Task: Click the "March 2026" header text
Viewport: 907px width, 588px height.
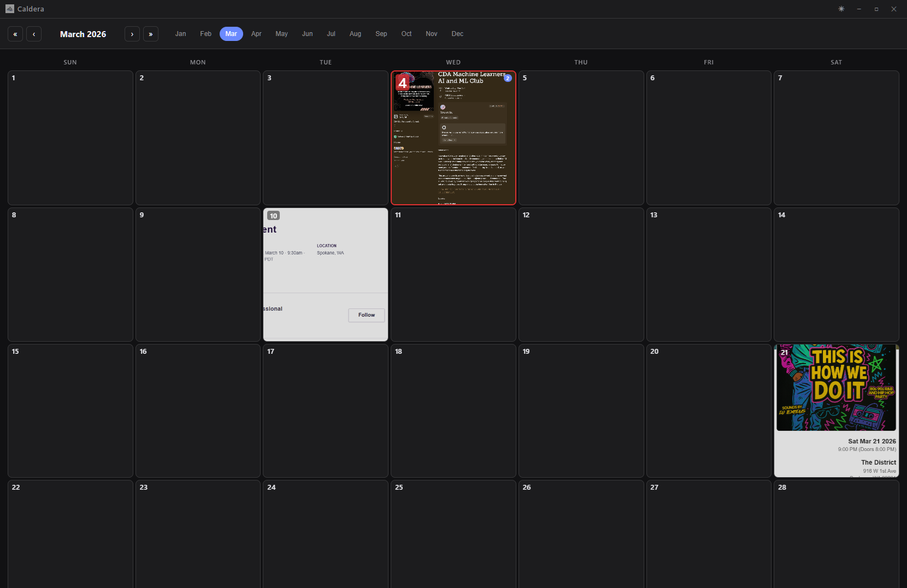Action: pyautogui.click(x=83, y=34)
